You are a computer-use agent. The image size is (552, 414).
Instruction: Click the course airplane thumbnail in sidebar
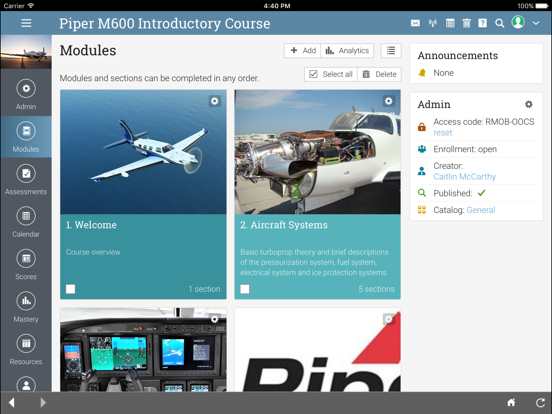pos(26,52)
